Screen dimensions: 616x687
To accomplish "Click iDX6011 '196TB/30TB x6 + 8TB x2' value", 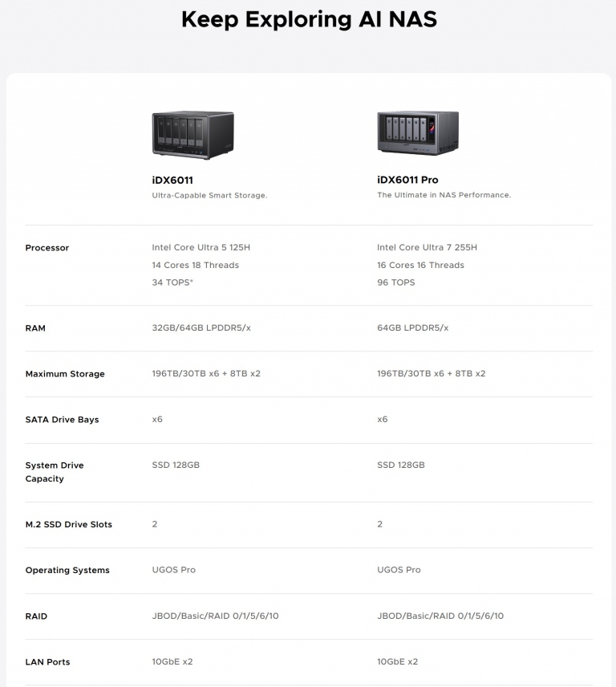I will point(206,373).
